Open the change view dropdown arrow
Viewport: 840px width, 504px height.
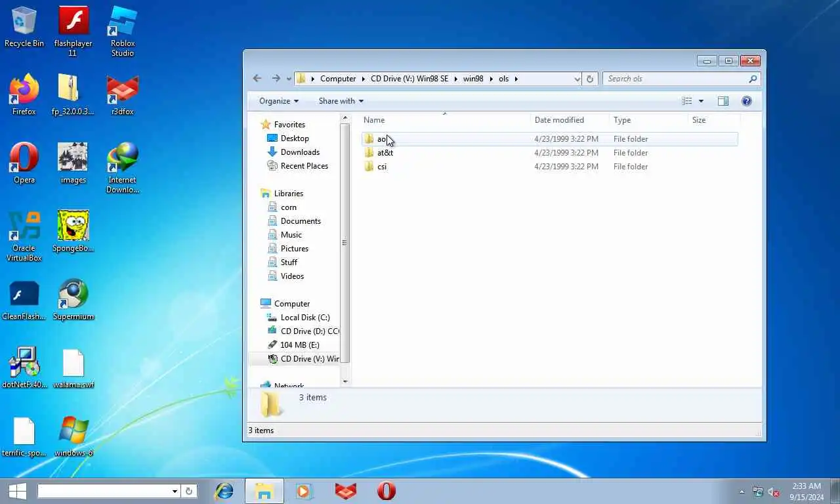pyautogui.click(x=701, y=101)
